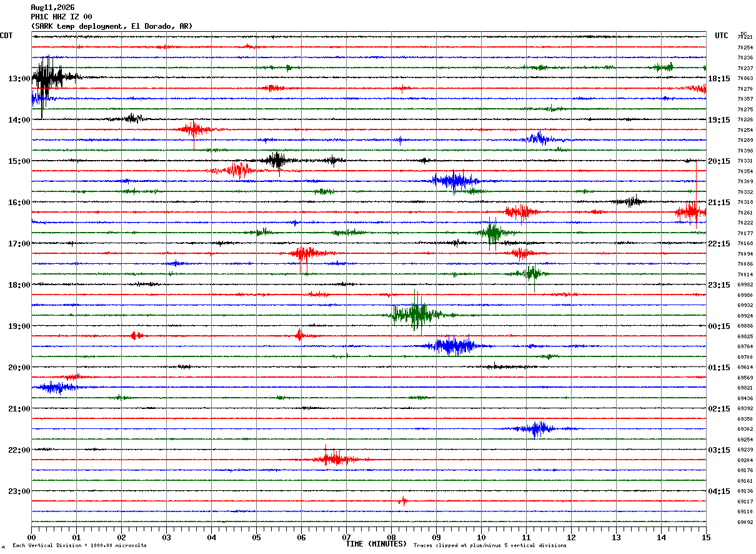
Task: Click the CDT column header
Action: [6, 36]
